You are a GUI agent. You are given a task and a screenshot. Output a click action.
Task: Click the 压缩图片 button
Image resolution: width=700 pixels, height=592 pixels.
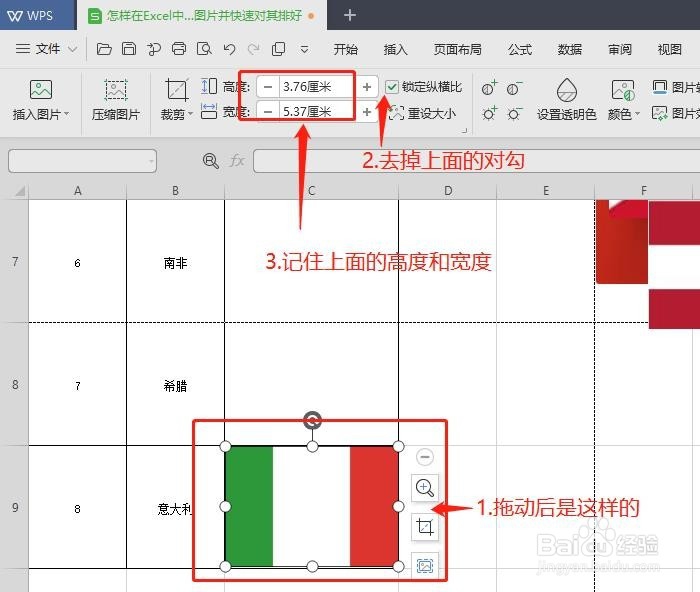116,100
